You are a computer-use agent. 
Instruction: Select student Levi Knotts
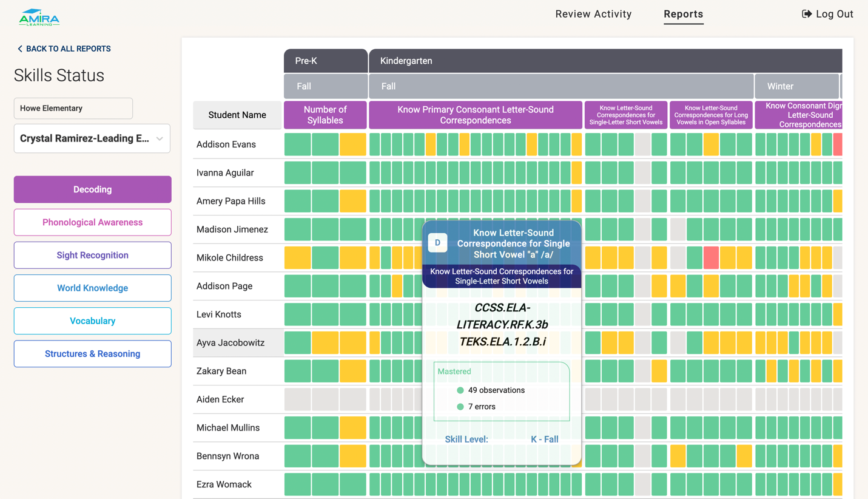coord(219,314)
